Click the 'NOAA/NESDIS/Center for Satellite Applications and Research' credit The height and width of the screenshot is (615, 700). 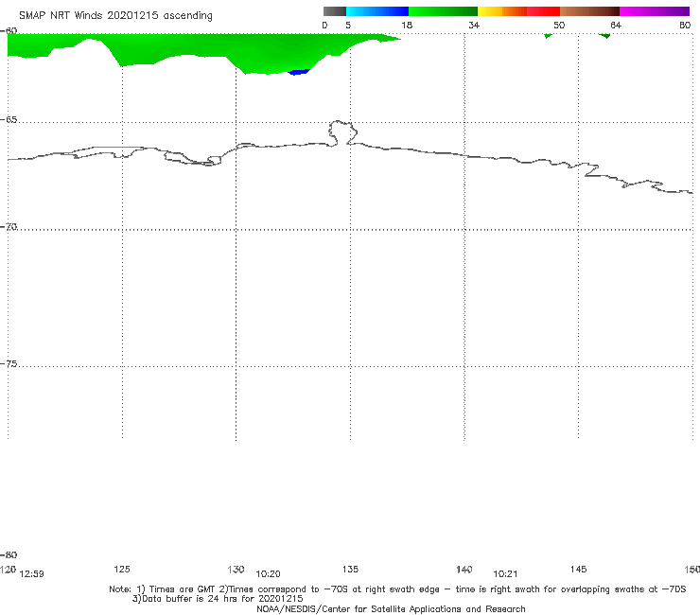click(391, 608)
